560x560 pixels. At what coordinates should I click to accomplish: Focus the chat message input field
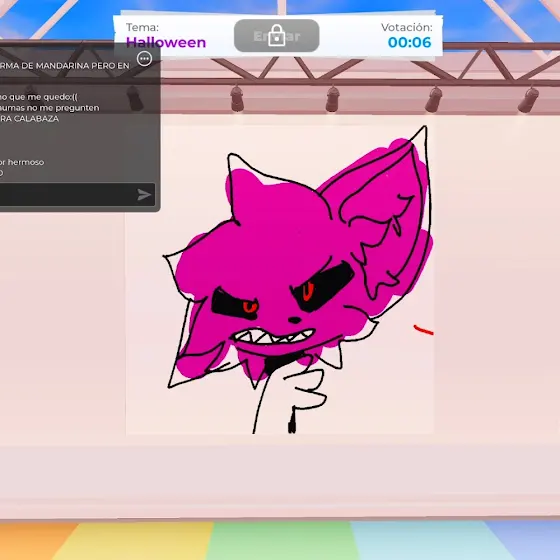click(x=77, y=195)
